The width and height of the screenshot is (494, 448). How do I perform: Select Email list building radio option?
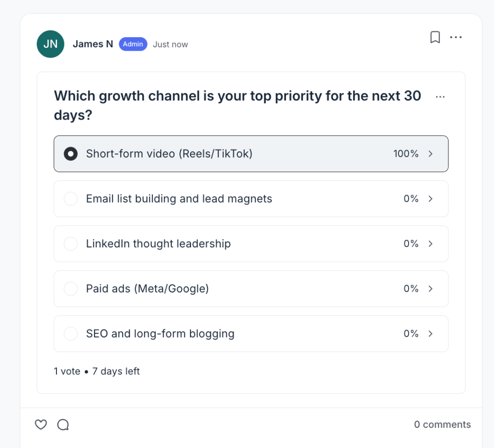click(x=71, y=199)
